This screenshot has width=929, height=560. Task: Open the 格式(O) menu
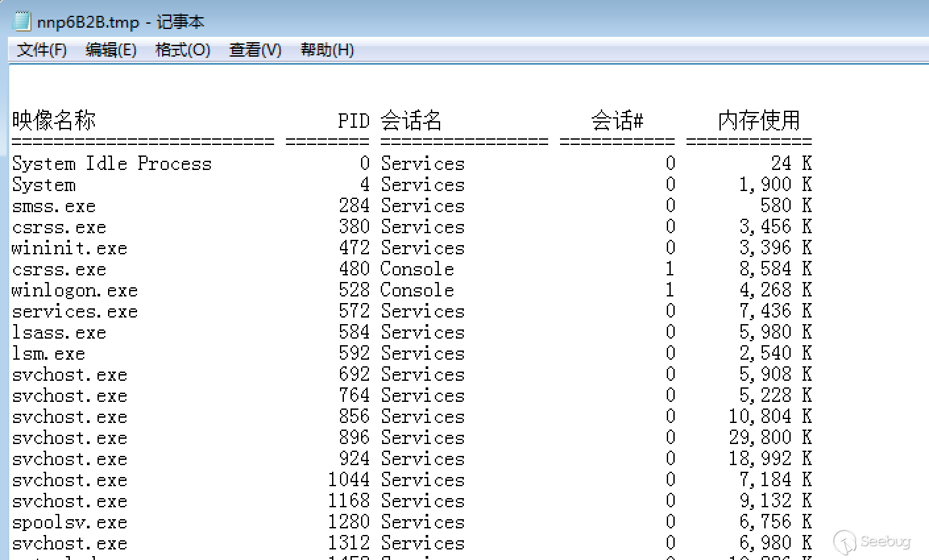coord(183,50)
